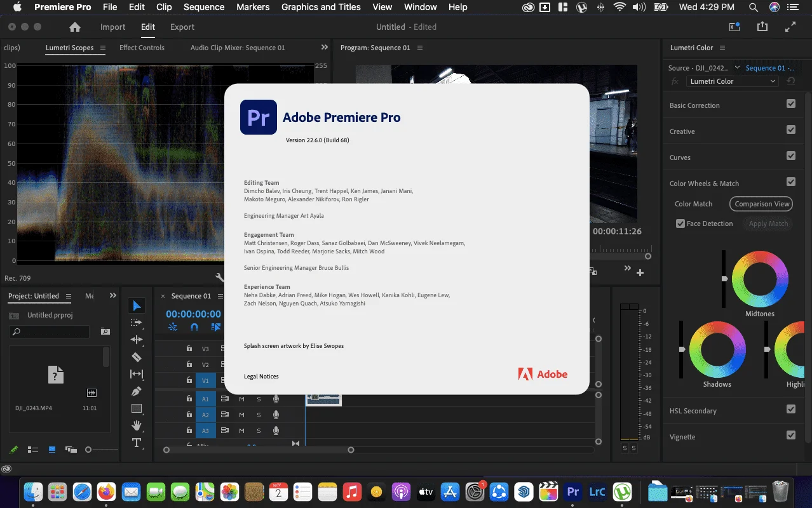Open the Program: Sequence 01 panel menu
This screenshot has width=812, height=508.
point(420,48)
